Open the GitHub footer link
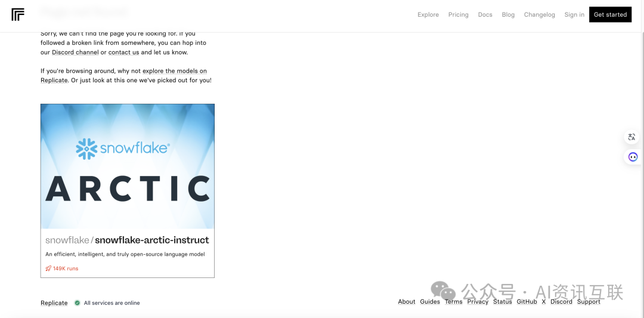The image size is (644, 318). click(527, 301)
